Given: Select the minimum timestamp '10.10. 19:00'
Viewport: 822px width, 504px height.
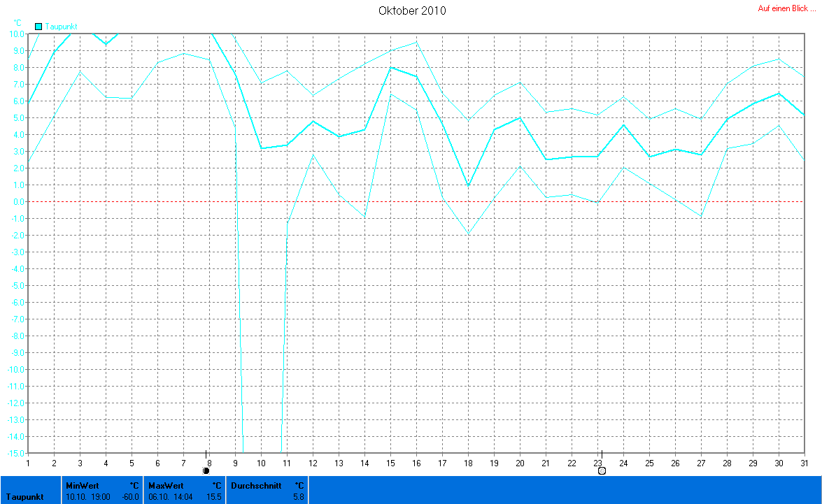Looking at the screenshot, I should click(x=88, y=497).
